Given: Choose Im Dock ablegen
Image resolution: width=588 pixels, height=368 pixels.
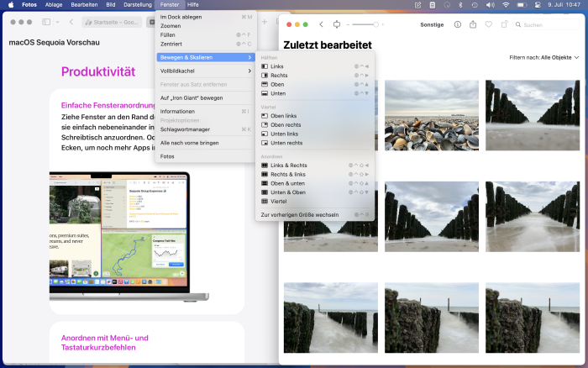Looking at the screenshot, I should (x=206, y=17).
